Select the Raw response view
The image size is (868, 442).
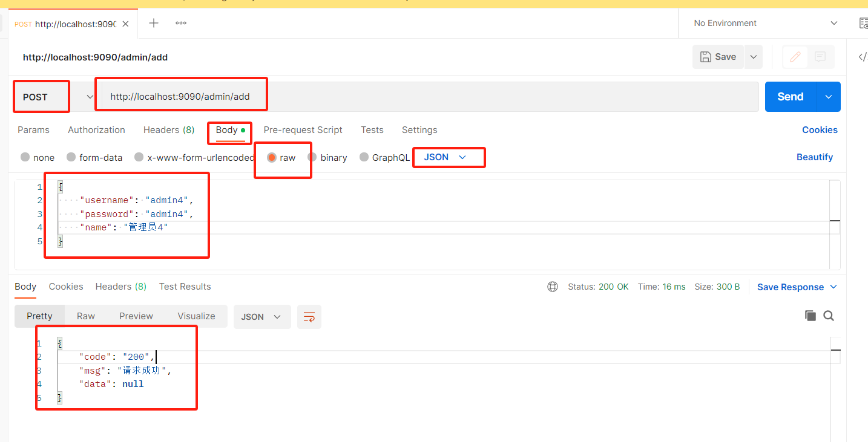(x=86, y=316)
